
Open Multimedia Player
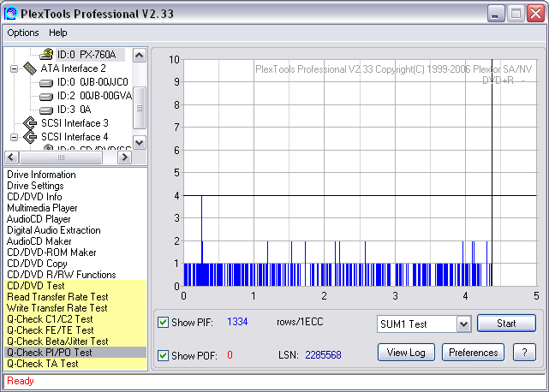click(42, 208)
